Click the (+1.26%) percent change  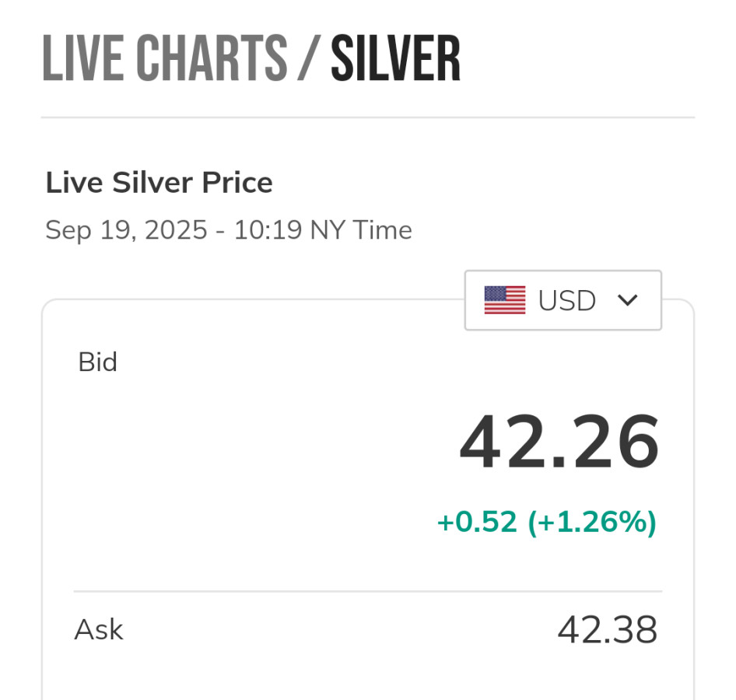(592, 522)
